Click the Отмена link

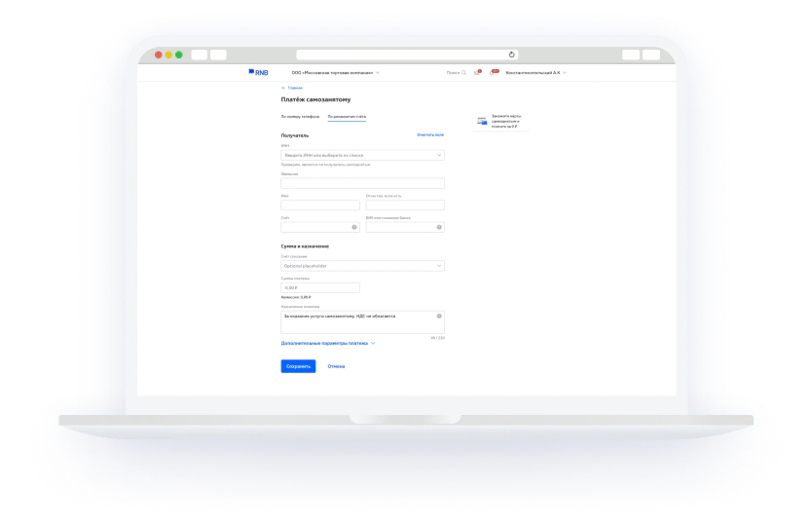[x=336, y=366]
